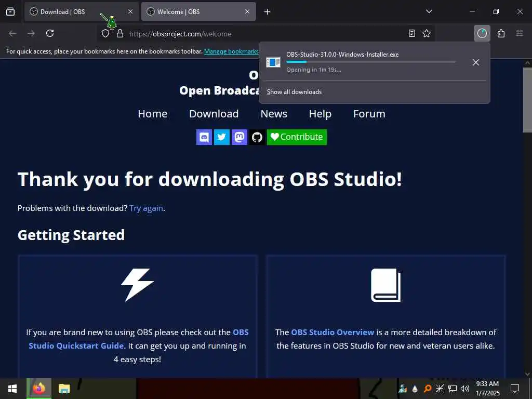The image size is (532, 399).
Task: Close the Download | OBS tab
Action: tap(130, 11)
